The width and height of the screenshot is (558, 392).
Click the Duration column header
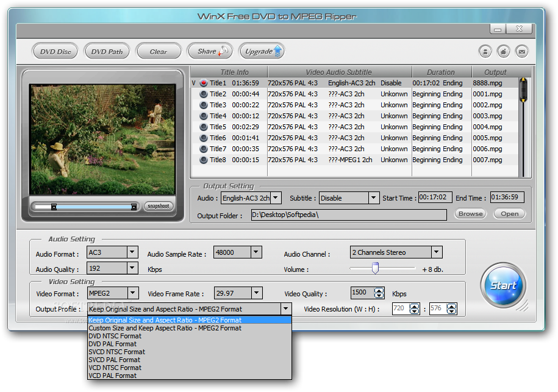pyautogui.click(x=441, y=72)
